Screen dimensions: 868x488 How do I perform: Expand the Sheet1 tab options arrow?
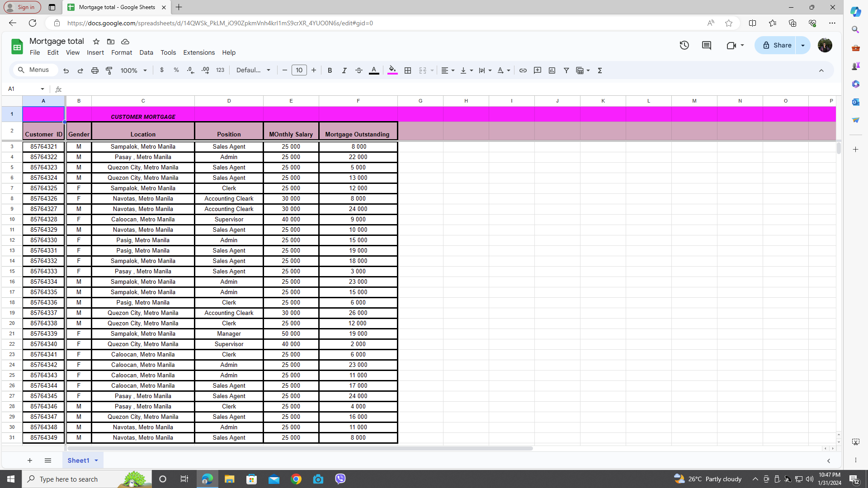click(96, 460)
